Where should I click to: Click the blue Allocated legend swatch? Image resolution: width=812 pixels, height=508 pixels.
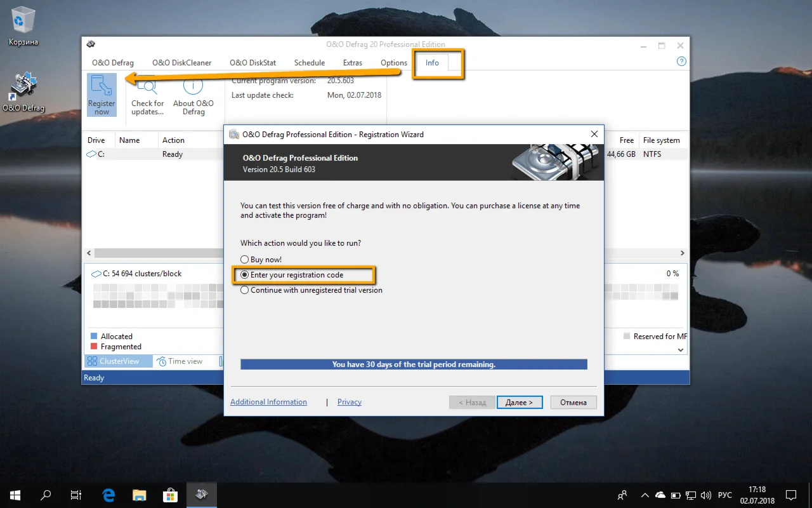[x=94, y=337]
